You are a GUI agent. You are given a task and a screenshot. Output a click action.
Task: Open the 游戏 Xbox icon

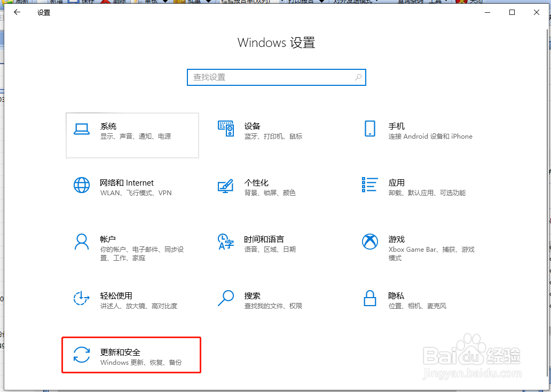coord(369,242)
